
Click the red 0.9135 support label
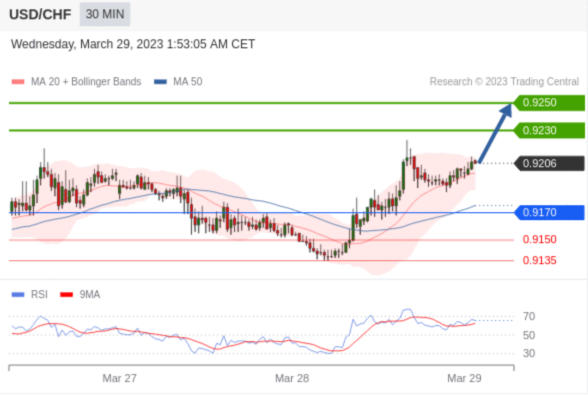(539, 261)
